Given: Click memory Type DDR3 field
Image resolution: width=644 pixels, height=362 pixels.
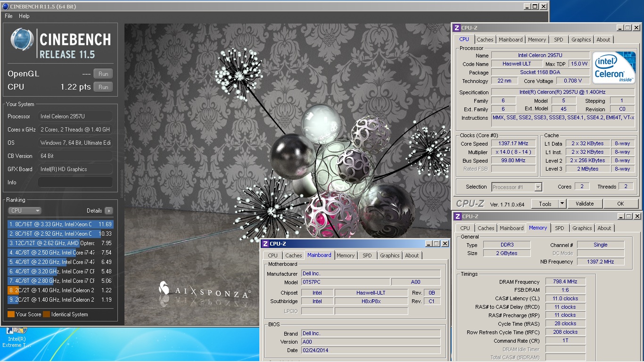Looking at the screenshot, I should (x=507, y=245).
